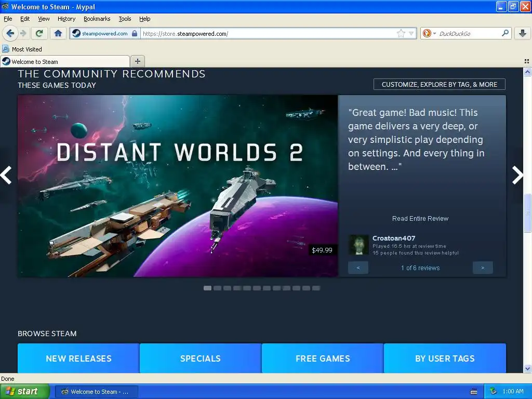
Task: Click the page scrollbar up arrow
Action: click(x=527, y=72)
